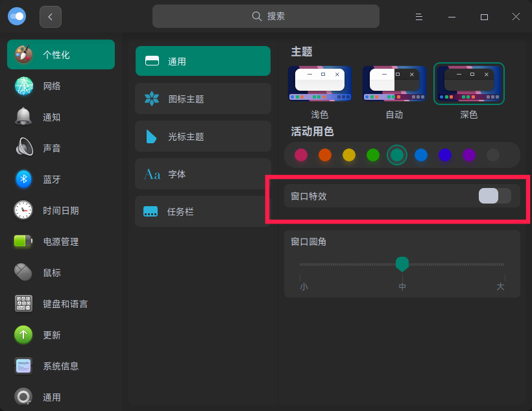
Task: Pick the indigo accent color
Action: 445,155
